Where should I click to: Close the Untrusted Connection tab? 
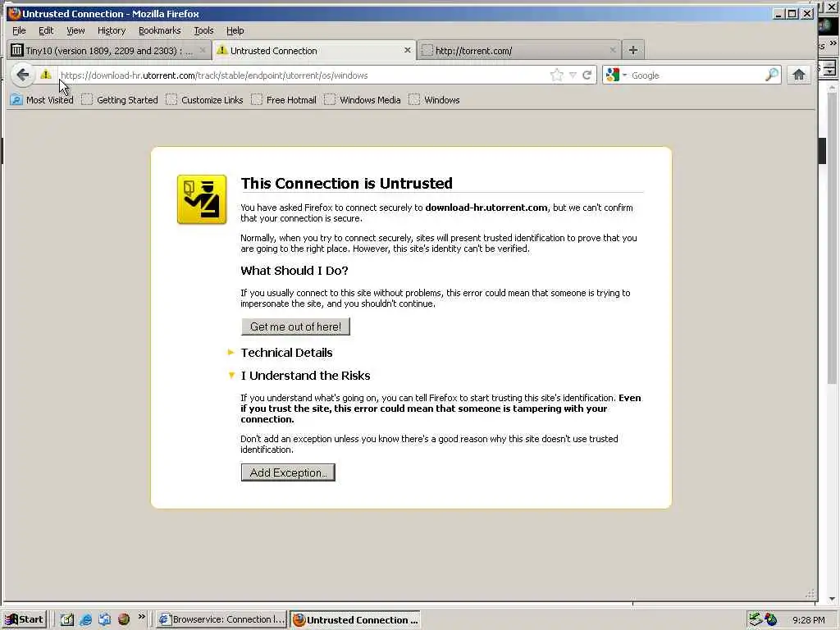click(x=407, y=50)
